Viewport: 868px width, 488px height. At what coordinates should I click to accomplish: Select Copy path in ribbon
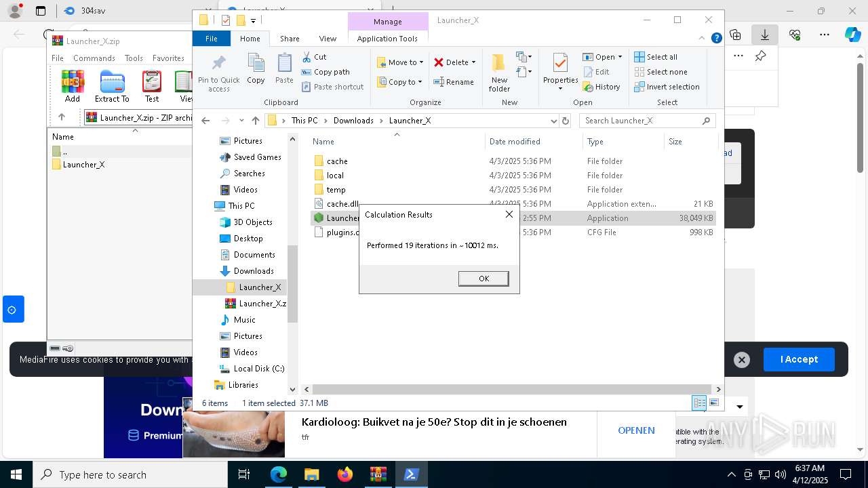pyautogui.click(x=325, y=72)
